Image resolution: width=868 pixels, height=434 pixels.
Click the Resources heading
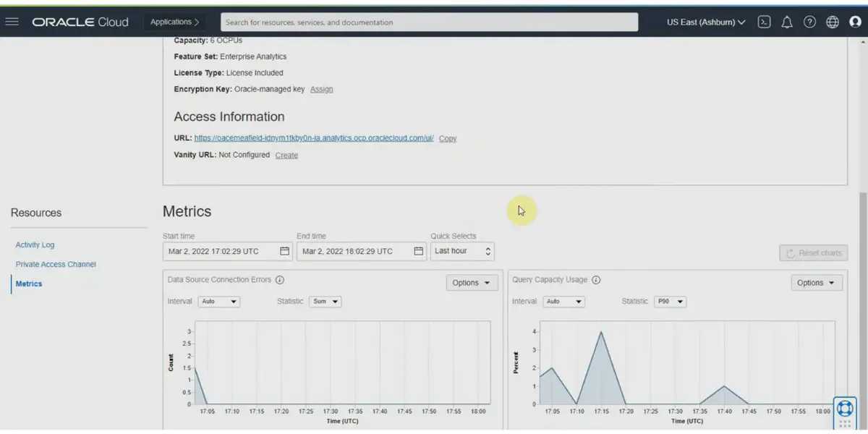tap(36, 213)
